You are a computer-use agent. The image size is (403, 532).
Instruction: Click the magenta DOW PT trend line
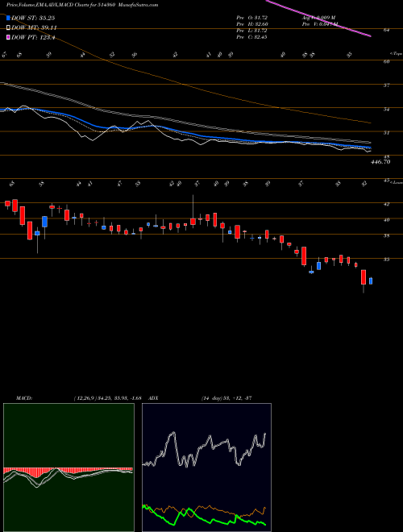318,18
